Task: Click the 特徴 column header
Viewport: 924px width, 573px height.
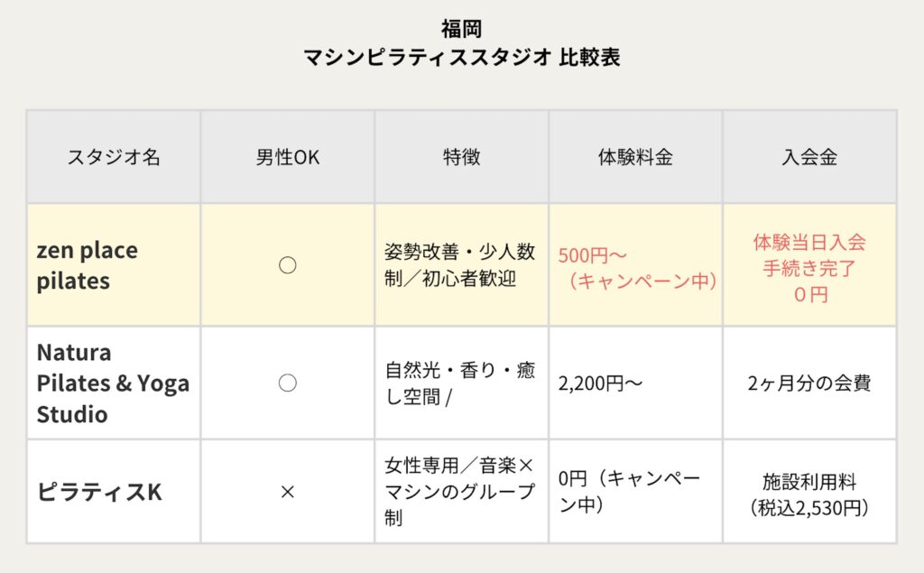Action: coord(461,157)
